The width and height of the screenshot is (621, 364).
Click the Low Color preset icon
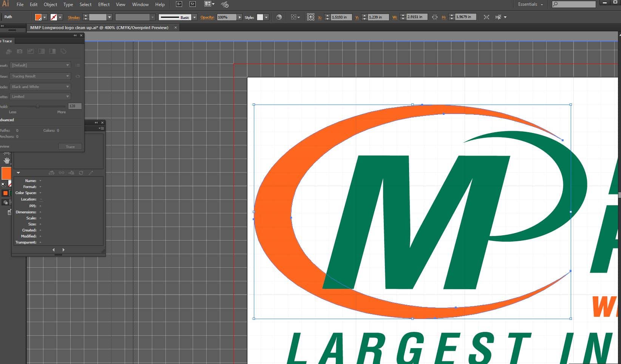click(31, 51)
